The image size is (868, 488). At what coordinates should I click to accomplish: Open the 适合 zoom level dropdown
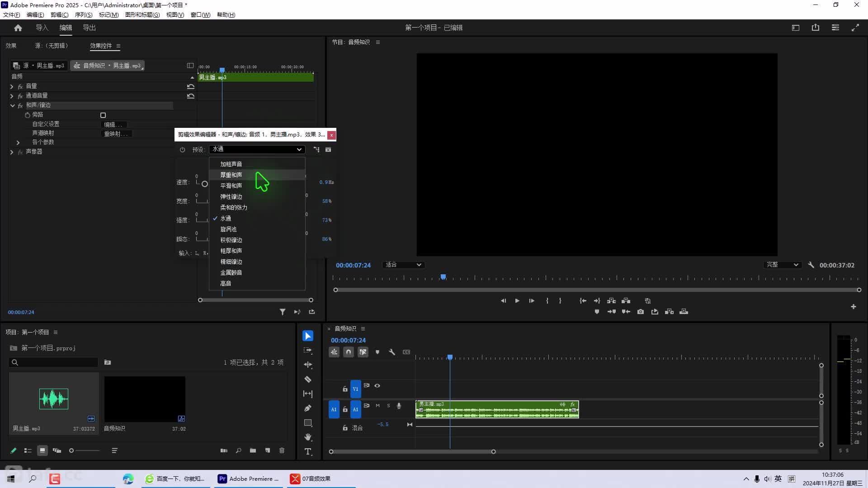click(403, 265)
